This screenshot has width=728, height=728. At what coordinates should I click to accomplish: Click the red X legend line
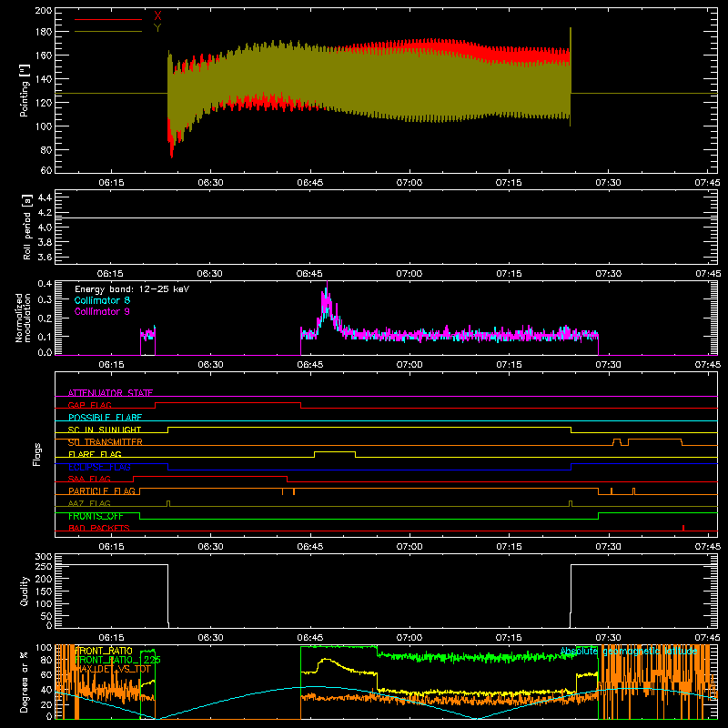click(x=108, y=19)
